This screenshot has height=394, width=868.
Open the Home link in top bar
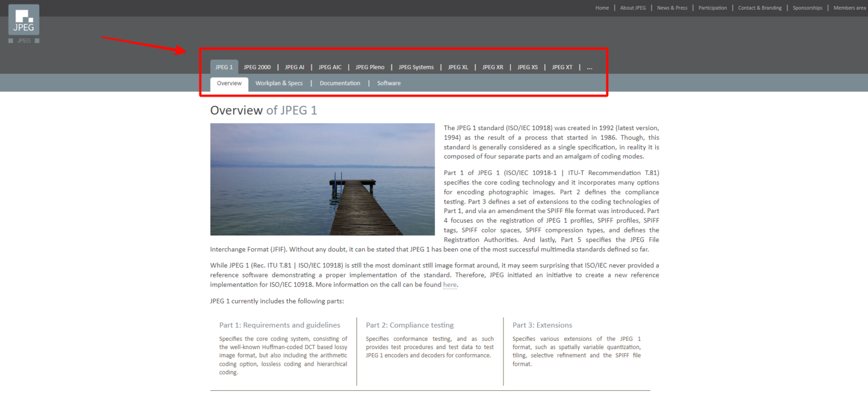tap(602, 8)
